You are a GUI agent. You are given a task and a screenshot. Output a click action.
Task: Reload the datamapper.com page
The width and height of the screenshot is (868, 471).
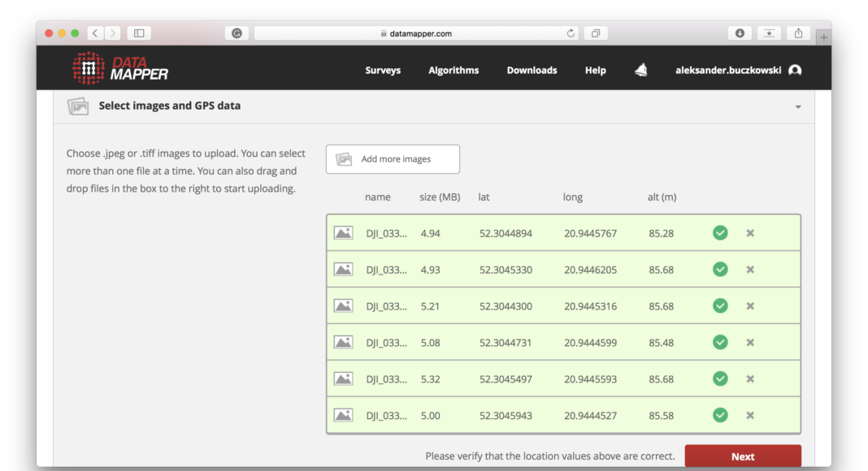pos(571,33)
